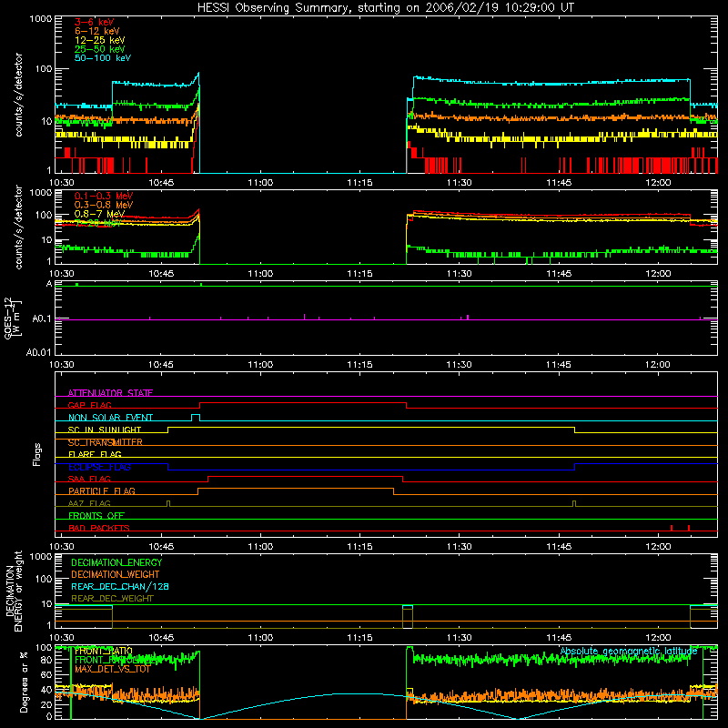Viewport: 728px width, 728px height.
Task: Click the REAR_DEC_CHAN/128 legend label
Action: pos(120,586)
